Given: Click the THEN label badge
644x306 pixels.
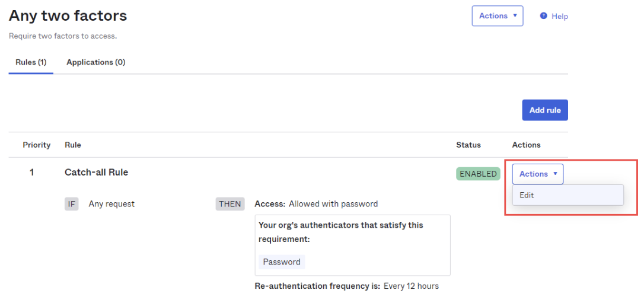Looking at the screenshot, I should (x=230, y=204).
